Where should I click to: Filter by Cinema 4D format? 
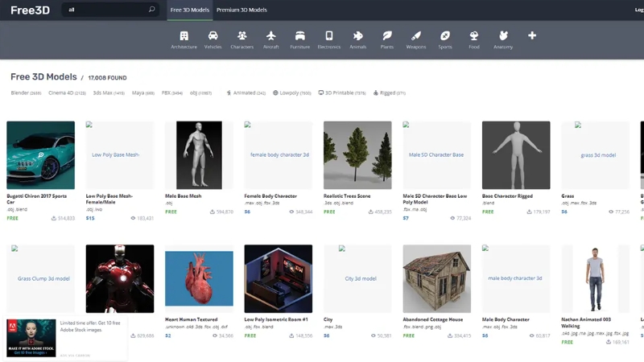(67, 93)
